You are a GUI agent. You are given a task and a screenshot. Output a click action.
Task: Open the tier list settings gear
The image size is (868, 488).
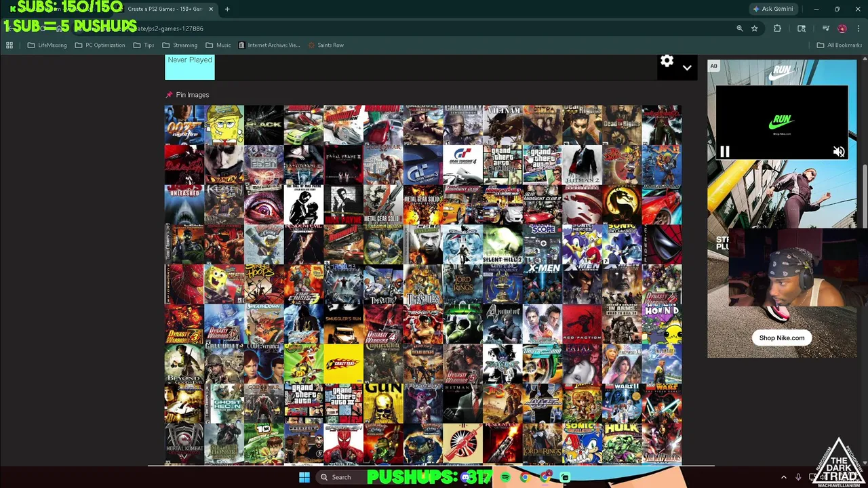click(x=667, y=62)
